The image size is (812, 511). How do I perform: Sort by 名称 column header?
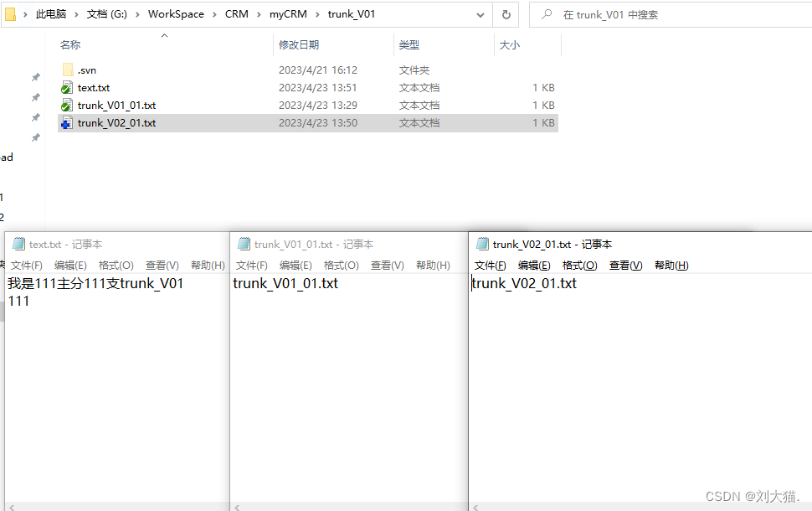70,44
